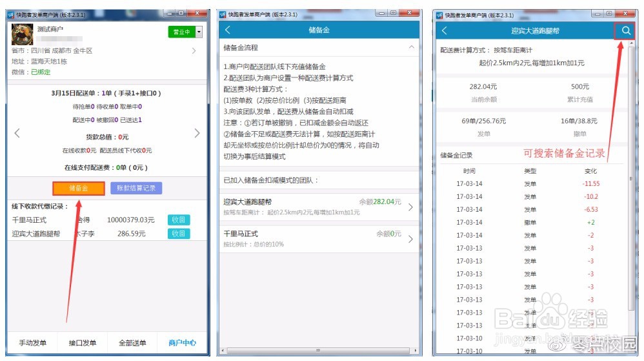644x361 pixels.
Task: Select the -10.2 record change value
Action: (591, 196)
